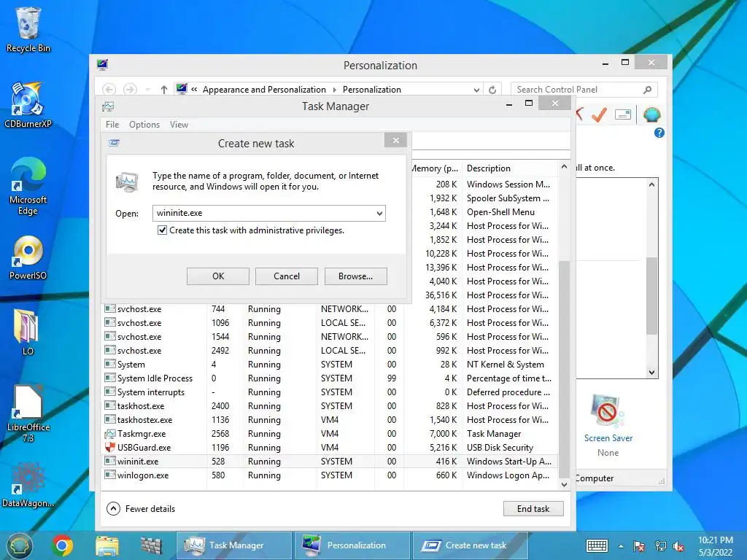
Task: Open Task Manager View menu
Action: click(x=179, y=125)
